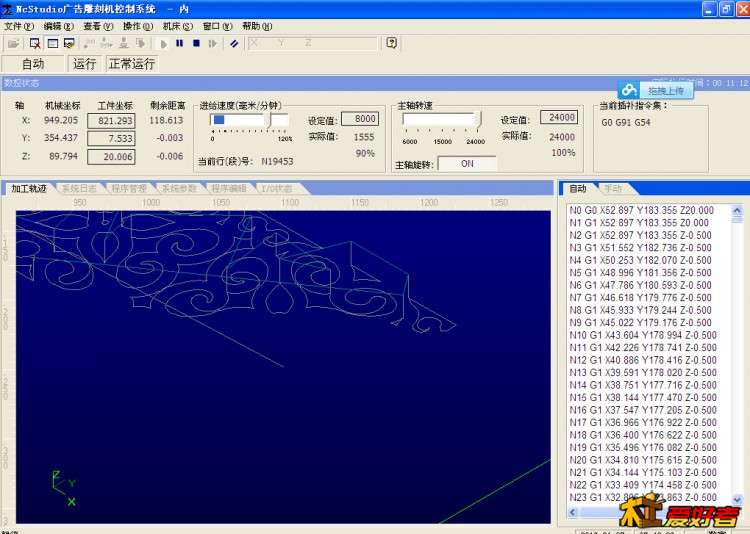Click the feed rate slider

pos(248,120)
